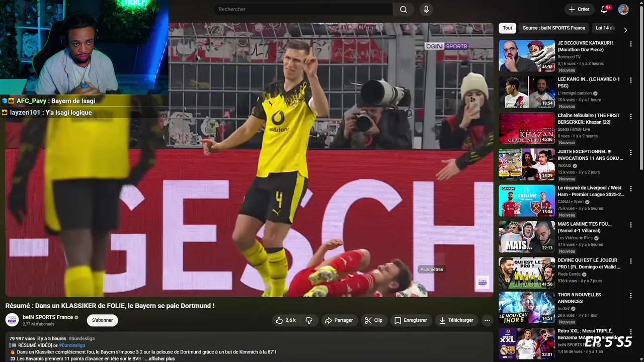The width and height of the screenshot is (644, 362).
Task: Open the account avatar menu
Action: [x=623, y=9]
